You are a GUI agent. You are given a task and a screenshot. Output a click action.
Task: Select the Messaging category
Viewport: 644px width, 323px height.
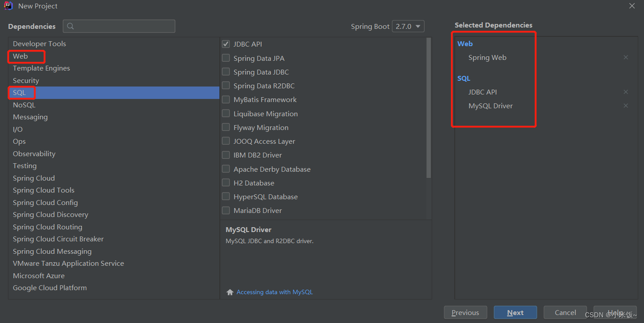coord(114,117)
